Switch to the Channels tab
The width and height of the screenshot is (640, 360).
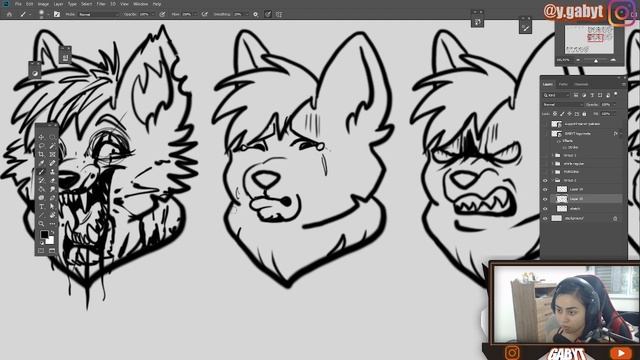pos(581,84)
